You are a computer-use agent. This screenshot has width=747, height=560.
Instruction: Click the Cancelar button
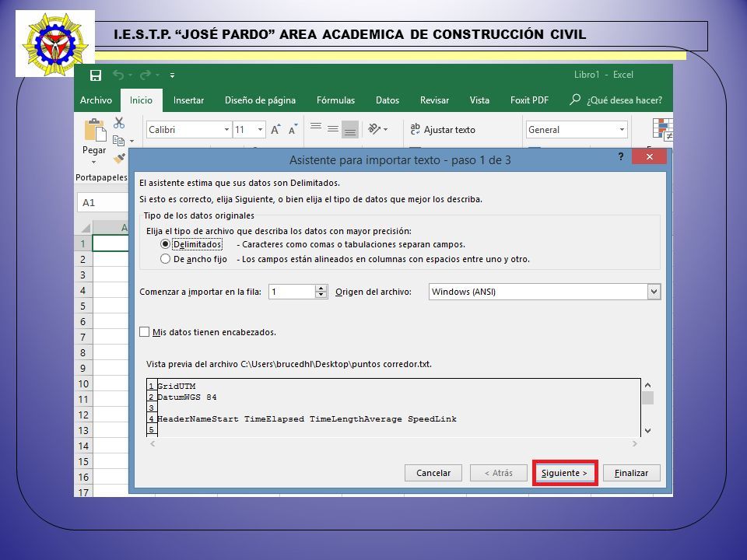pyautogui.click(x=433, y=473)
